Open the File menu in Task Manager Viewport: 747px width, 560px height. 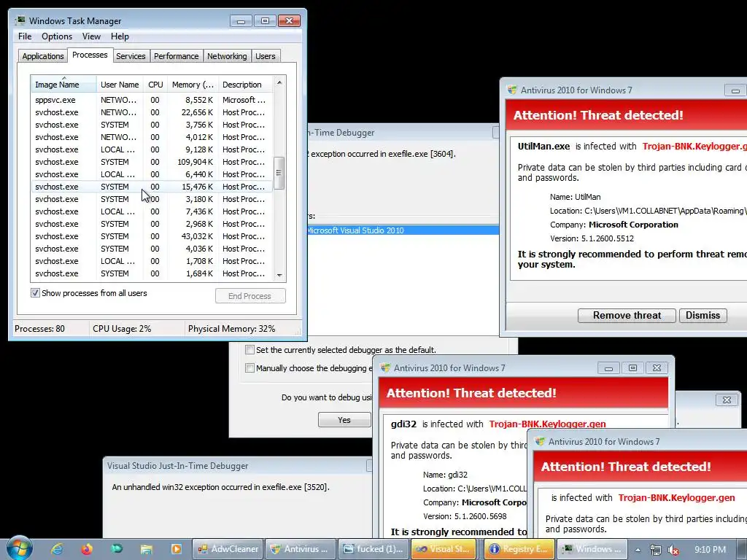point(25,36)
